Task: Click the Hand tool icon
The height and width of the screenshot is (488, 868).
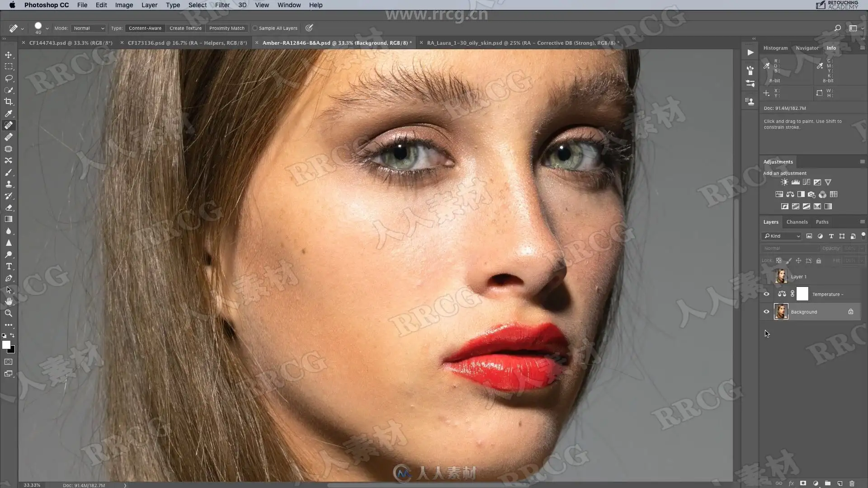Action: click(x=9, y=301)
